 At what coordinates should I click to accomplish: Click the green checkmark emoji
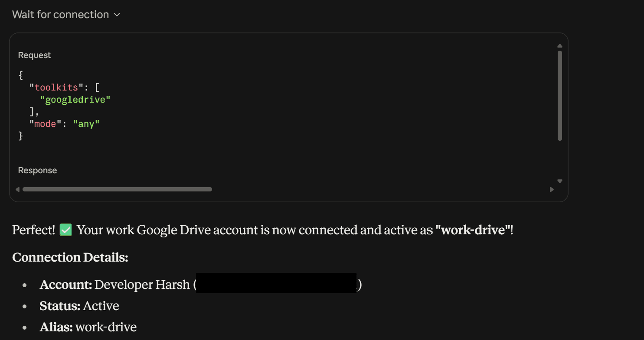pos(65,230)
